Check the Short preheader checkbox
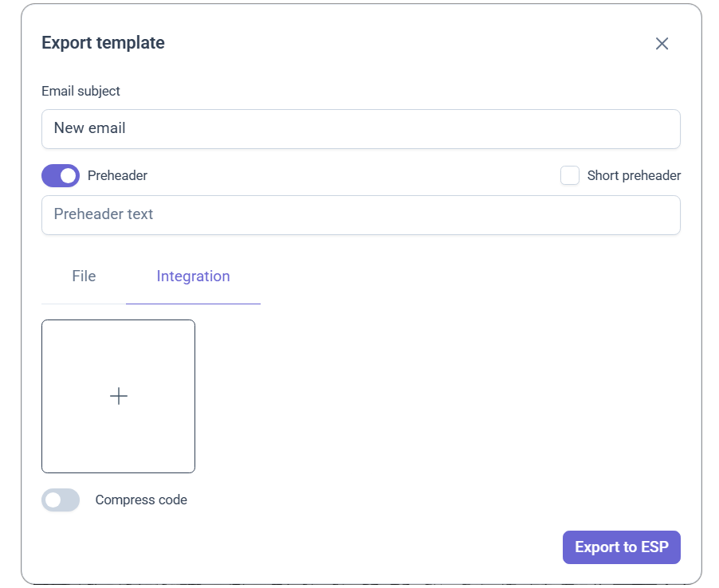The width and height of the screenshot is (719, 588). (x=570, y=175)
